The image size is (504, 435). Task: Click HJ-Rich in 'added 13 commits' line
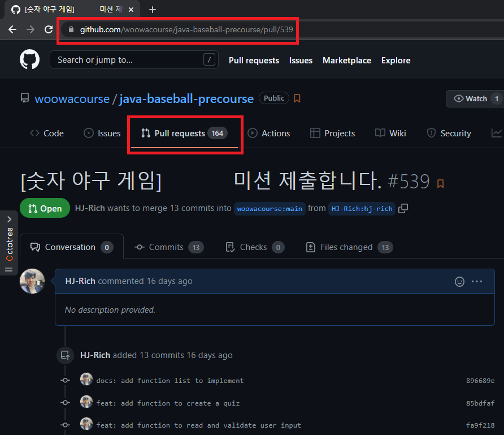click(95, 355)
